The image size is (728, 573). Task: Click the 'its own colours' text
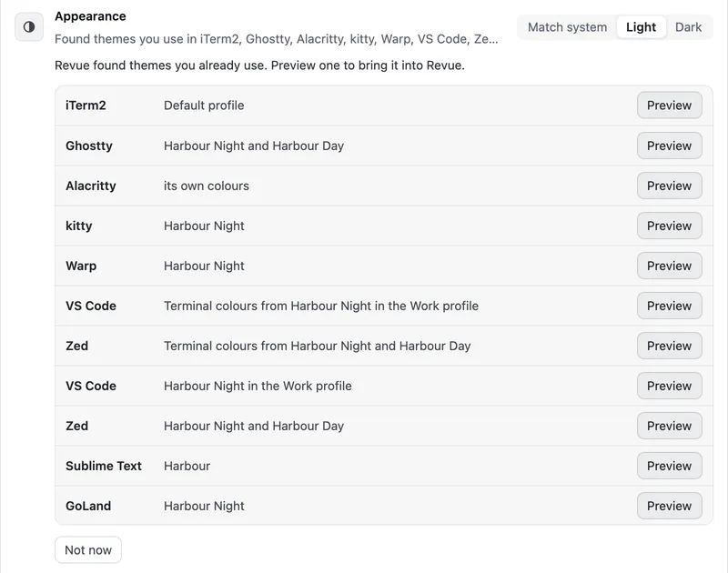207,186
